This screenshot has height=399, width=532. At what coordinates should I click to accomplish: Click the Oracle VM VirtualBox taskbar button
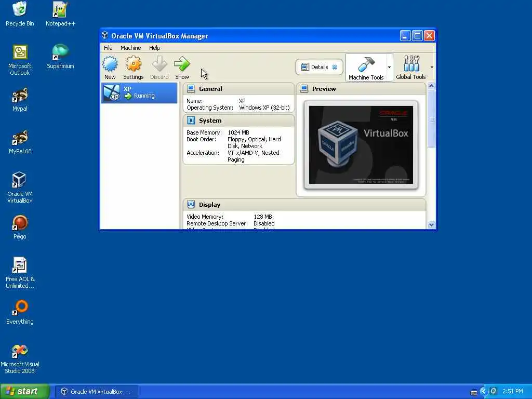(x=96, y=392)
